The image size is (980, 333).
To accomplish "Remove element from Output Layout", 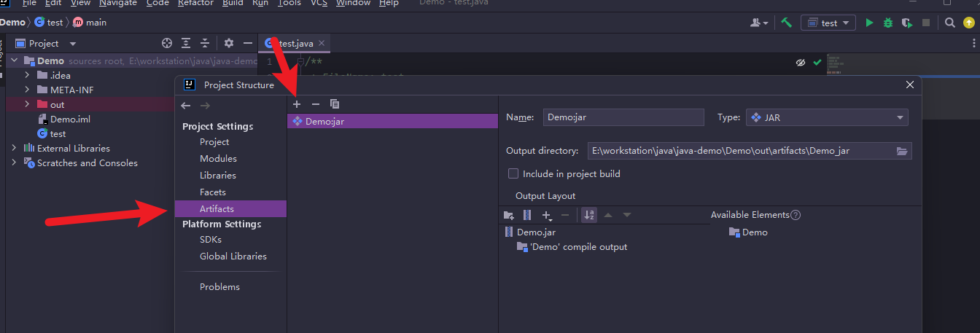I will point(565,215).
